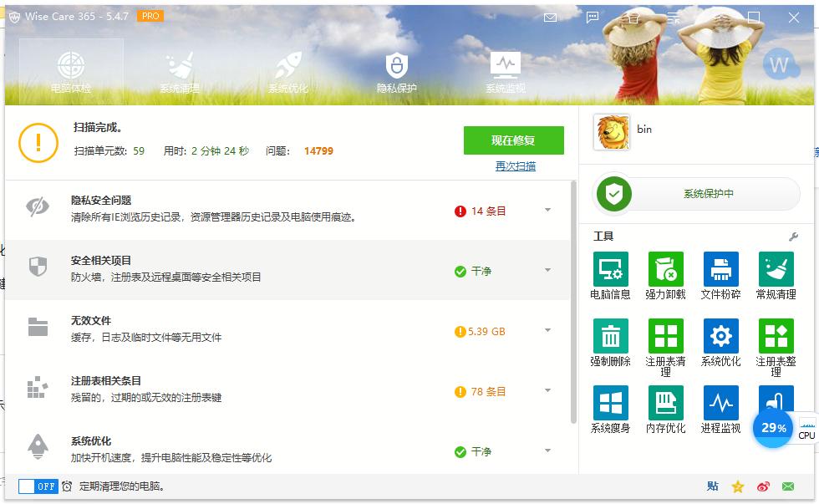Expand the 隐私安全问题 results list
The width and height of the screenshot is (819, 504).
(547, 211)
